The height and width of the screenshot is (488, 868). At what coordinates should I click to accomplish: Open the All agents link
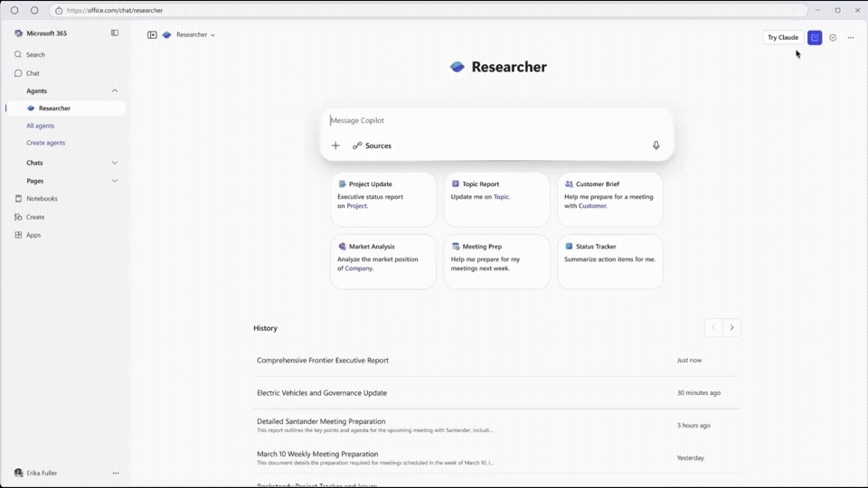(x=41, y=126)
